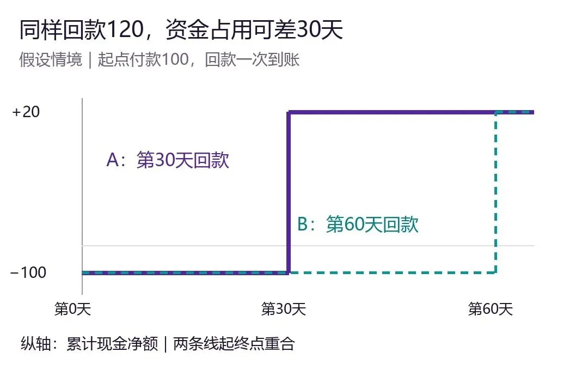Click the A：第30天回款 series label
This screenshot has height=376, width=588.
pos(168,160)
